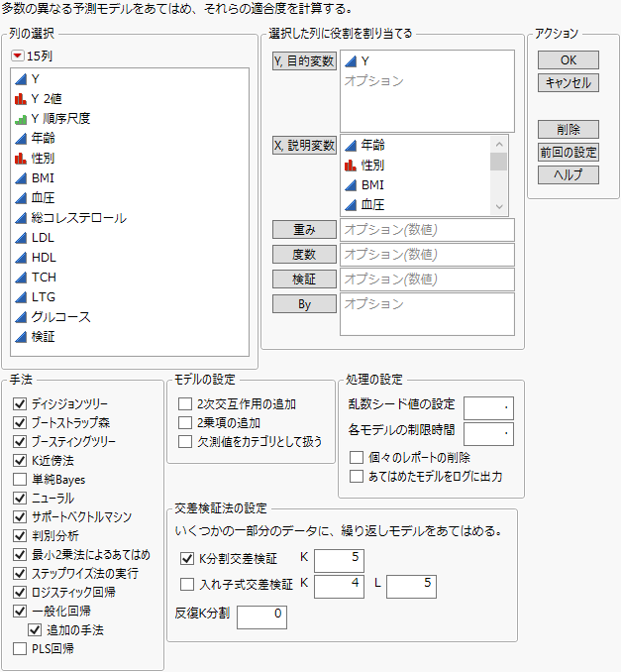This screenshot has height=672, width=621.
Task: Click the icon beside 血圧 in X,説明変数 box
Action: [x=351, y=205]
